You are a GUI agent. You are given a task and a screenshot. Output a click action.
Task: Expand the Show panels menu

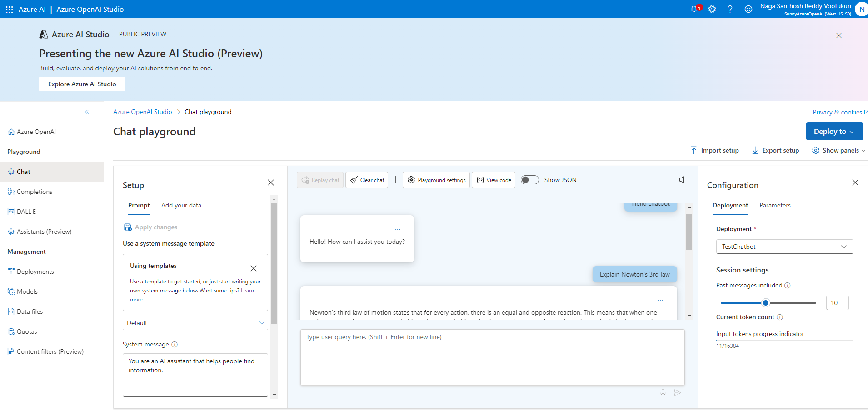838,150
